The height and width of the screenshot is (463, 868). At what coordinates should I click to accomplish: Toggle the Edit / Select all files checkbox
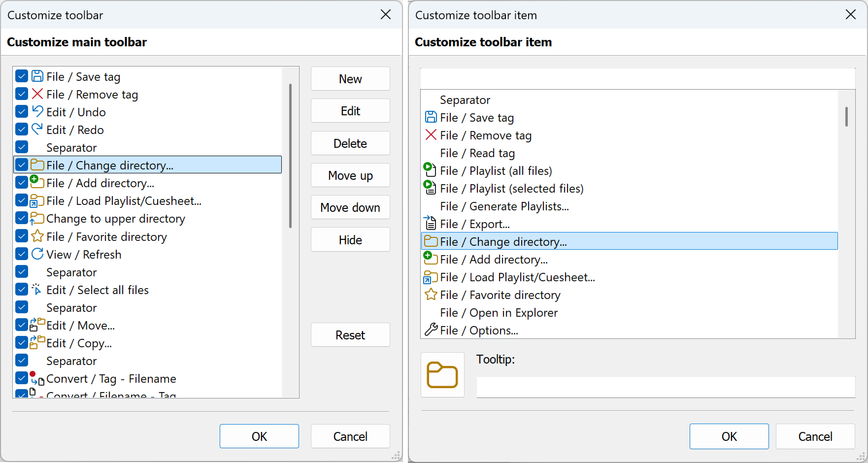[22, 289]
